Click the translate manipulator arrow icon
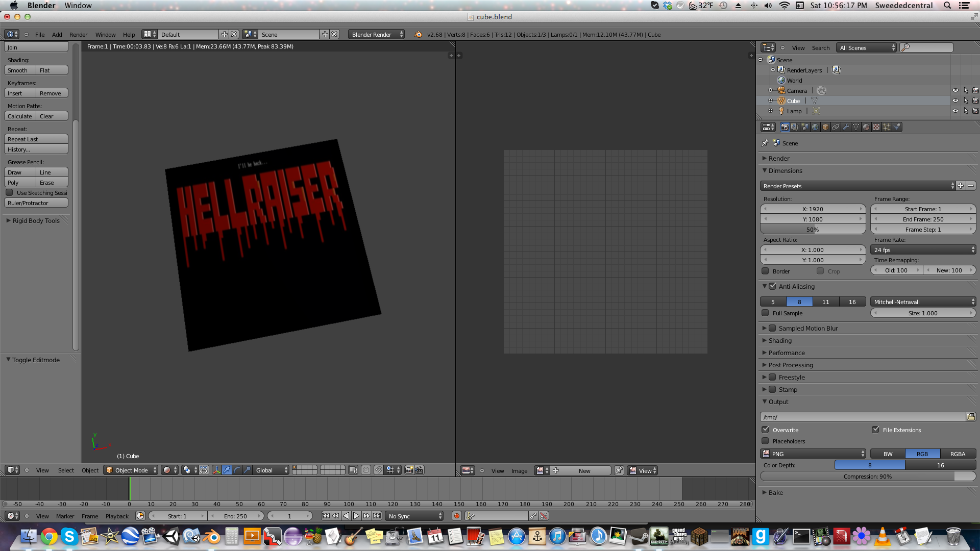The image size is (980, 551). [227, 470]
